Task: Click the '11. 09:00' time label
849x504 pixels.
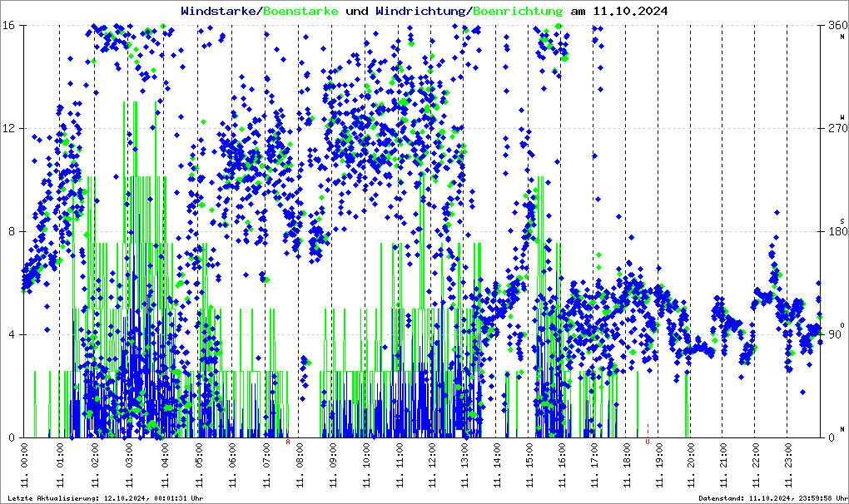Action: click(x=332, y=466)
